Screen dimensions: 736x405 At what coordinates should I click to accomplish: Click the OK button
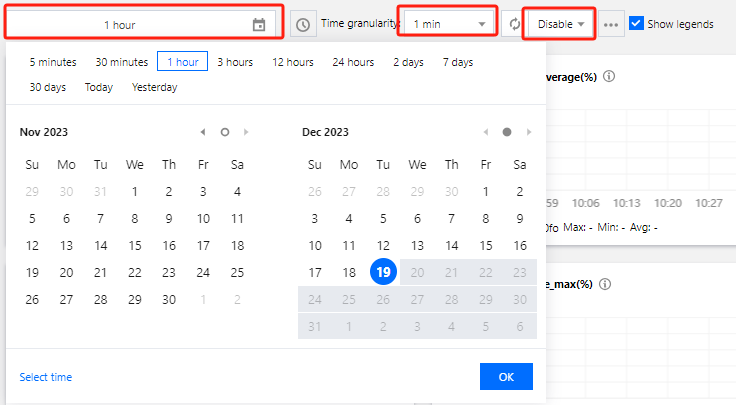point(506,376)
